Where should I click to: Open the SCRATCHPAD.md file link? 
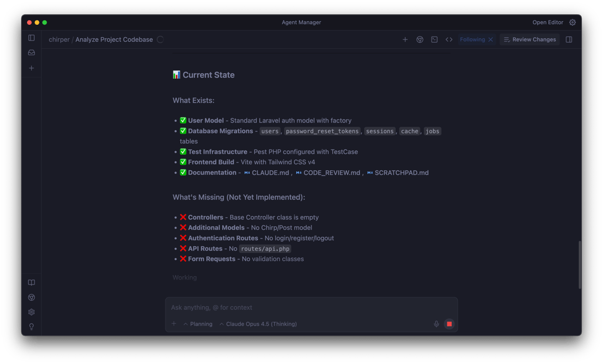397,173
